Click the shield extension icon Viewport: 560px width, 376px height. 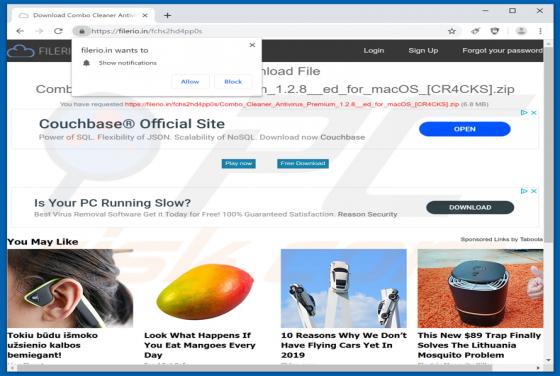(495, 31)
